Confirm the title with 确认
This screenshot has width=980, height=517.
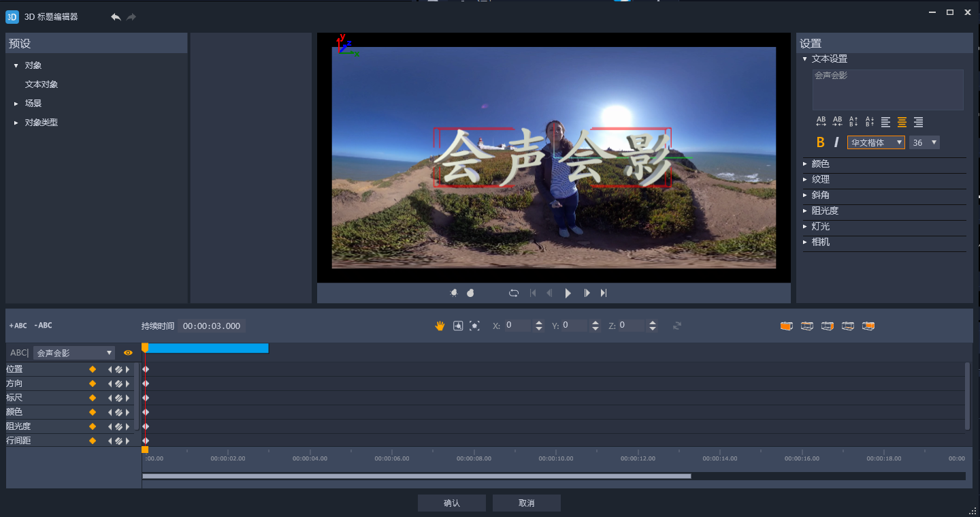pos(452,503)
